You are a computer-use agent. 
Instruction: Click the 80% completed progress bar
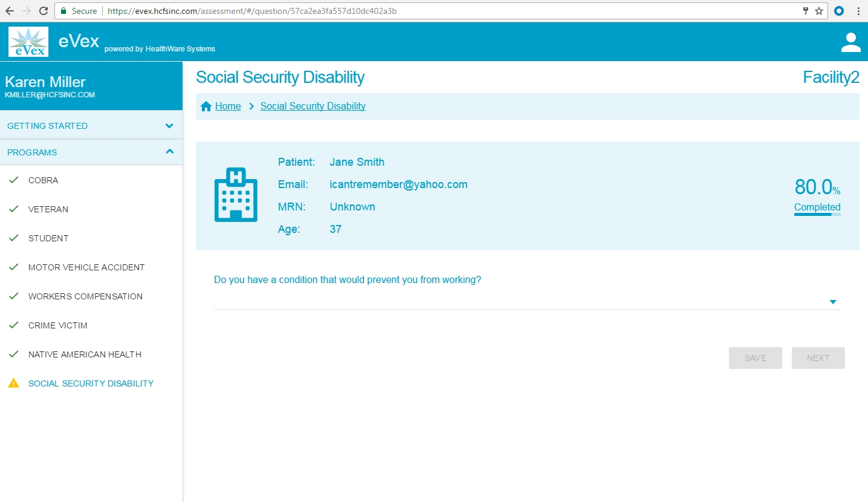817,214
